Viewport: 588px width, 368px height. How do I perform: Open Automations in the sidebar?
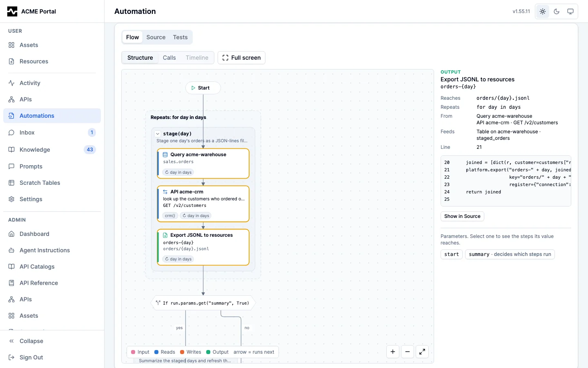[x=52, y=116]
